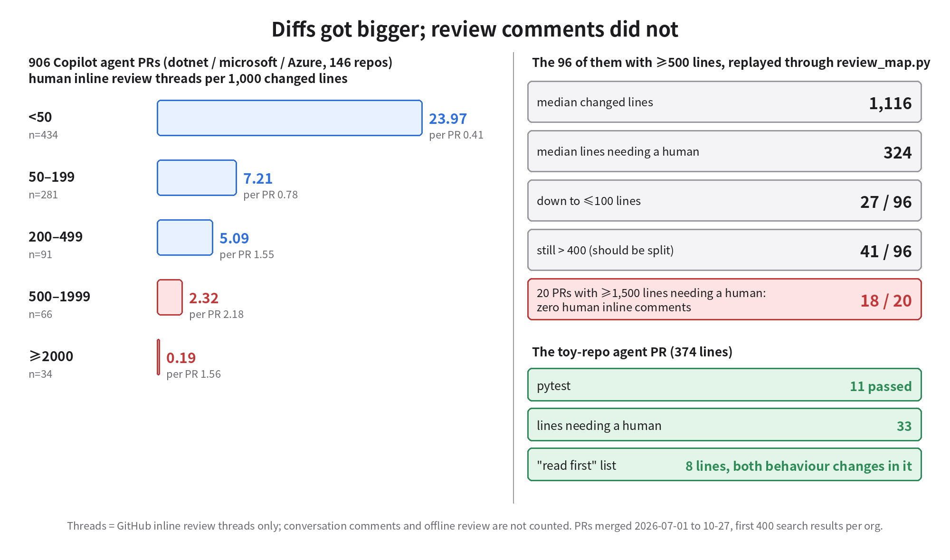Select the red "zero human inline comments" card

click(x=724, y=299)
